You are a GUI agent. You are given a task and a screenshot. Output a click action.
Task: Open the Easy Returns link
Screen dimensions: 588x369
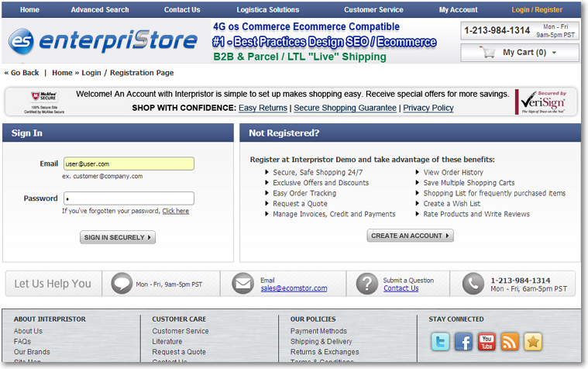[263, 108]
